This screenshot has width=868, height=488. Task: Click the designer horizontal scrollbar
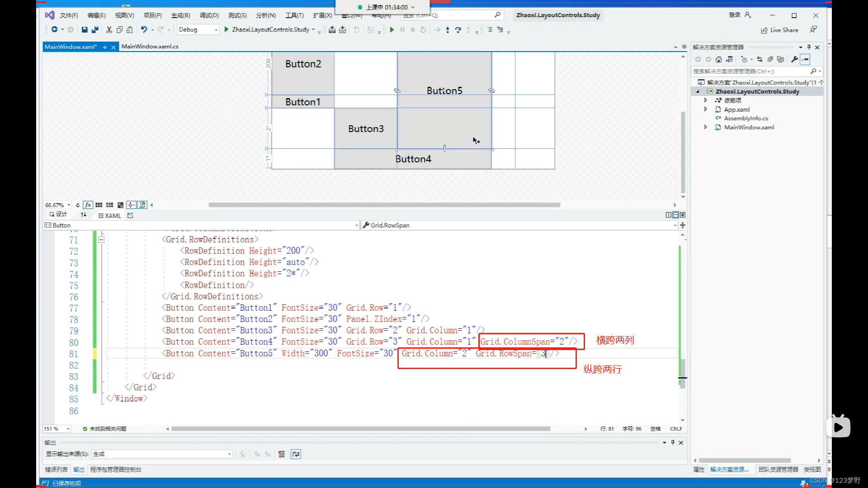[x=384, y=205]
